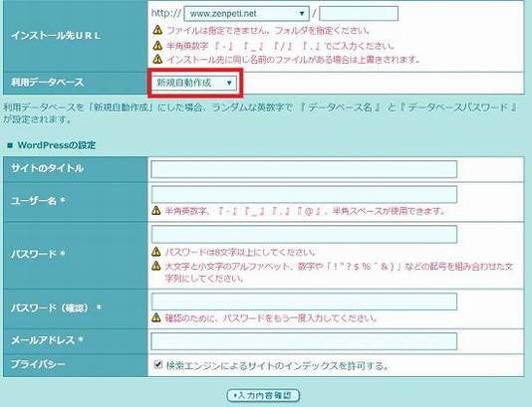Click warning icon under ユーザー名 field
The height and width of the screenshot is (407, 532).
click(x=156, y=210)
